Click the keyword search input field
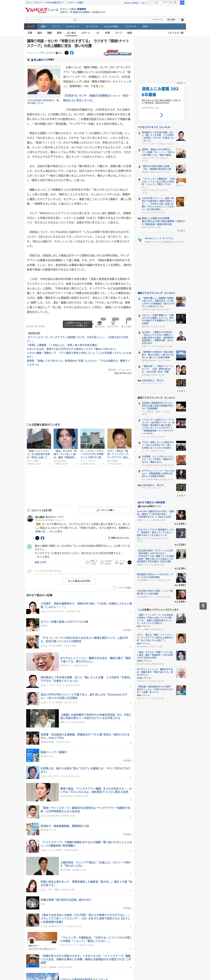The height and width of the screenshot is (980, 210). pos(49,19)
